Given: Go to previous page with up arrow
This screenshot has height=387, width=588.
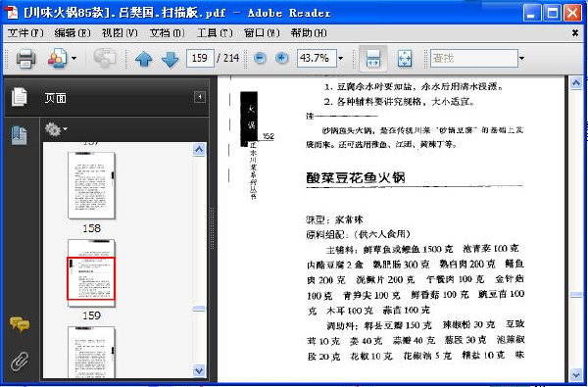Looking at the screenshot, I should 144,59.
